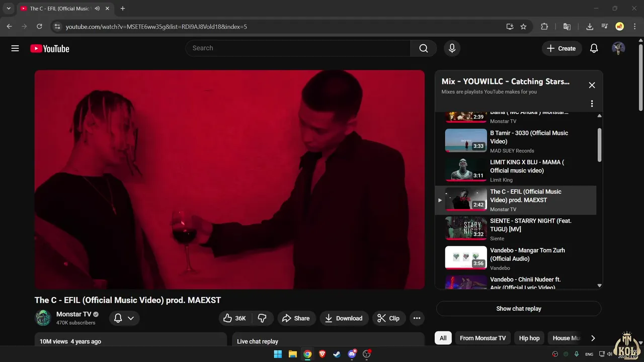This screenshot has height=362, width=644.
Task: Play B Tamir - 3030 from the playlist
Action: 516,141
